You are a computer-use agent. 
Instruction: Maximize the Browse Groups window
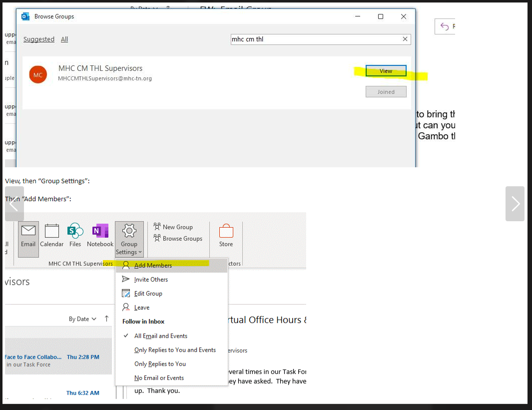click(x=380, y=16)
